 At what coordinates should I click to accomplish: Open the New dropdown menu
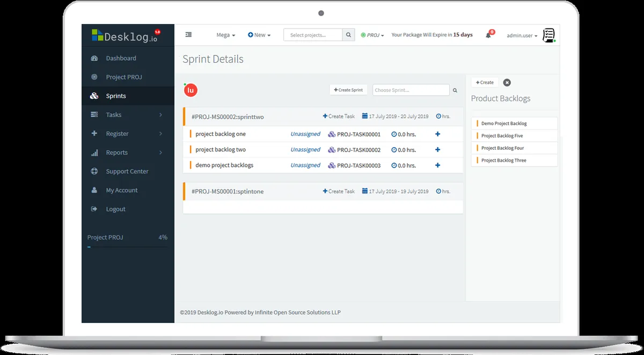click(x=259, y=35)
